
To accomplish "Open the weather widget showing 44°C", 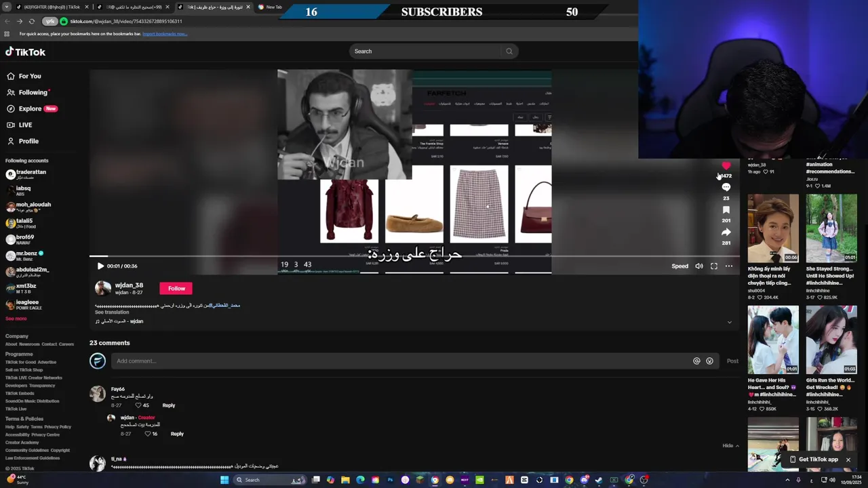I will [19, 480].
